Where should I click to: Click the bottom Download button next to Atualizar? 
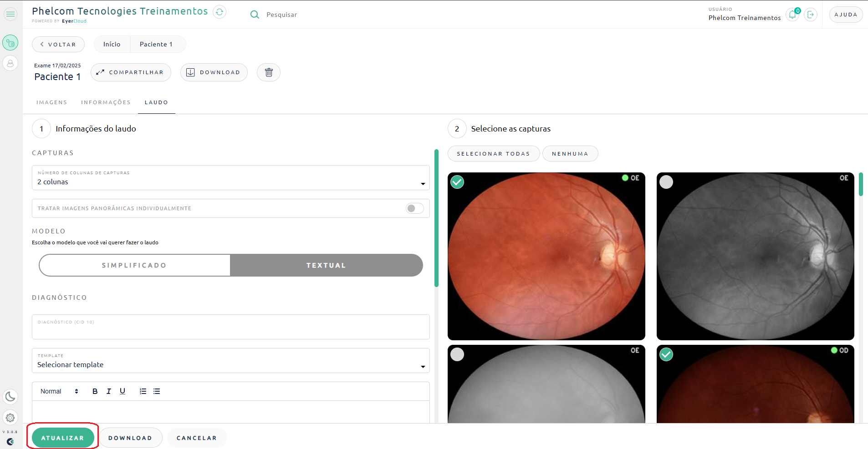pos(130,438)
